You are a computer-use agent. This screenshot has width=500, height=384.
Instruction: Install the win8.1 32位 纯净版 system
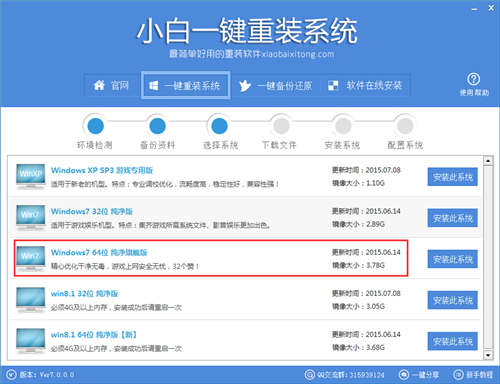click(x=452, y=300)
